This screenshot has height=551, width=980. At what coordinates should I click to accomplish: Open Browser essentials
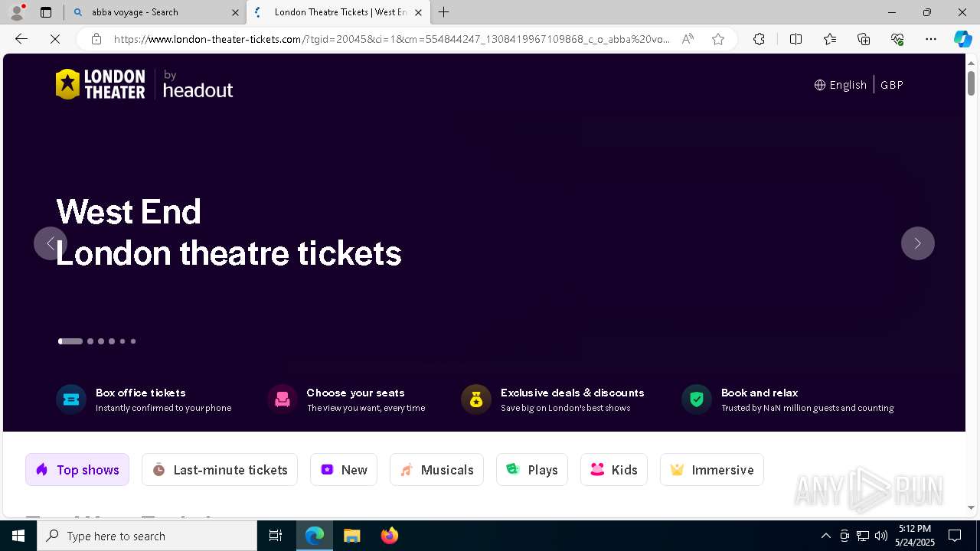pos(897,39)
